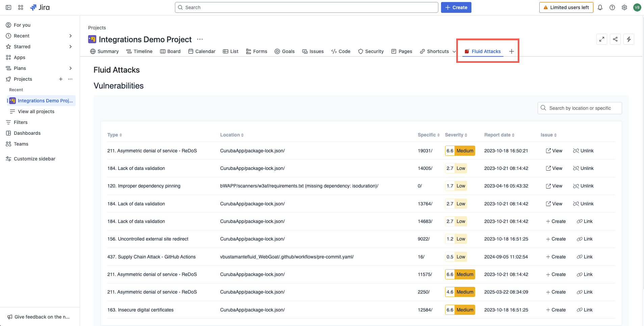
Task: View the issue for vulnerability 19031/
Action: pos(554,151)
